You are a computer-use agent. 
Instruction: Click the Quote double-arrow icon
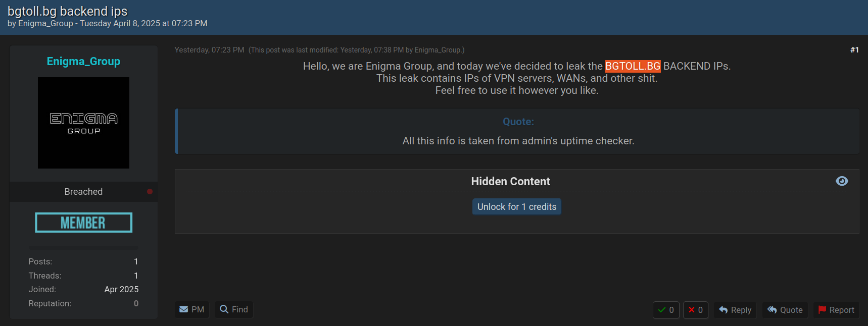point(772,310)
